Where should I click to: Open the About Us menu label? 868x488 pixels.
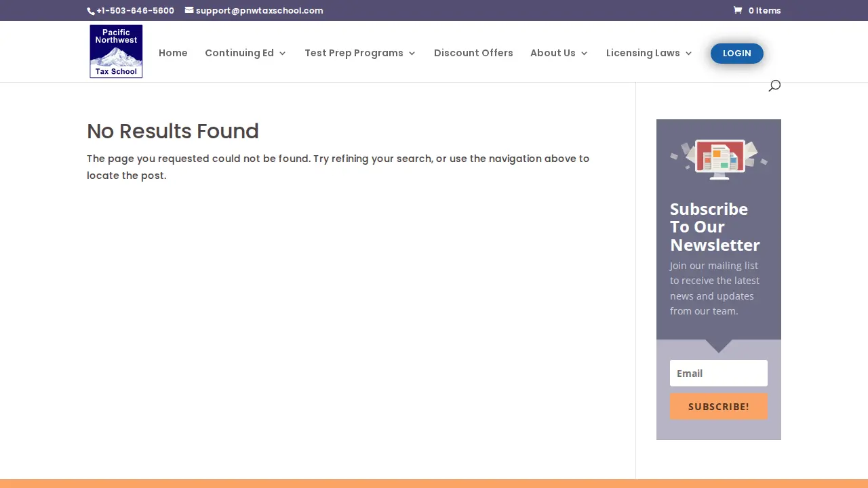pos(553,53)
